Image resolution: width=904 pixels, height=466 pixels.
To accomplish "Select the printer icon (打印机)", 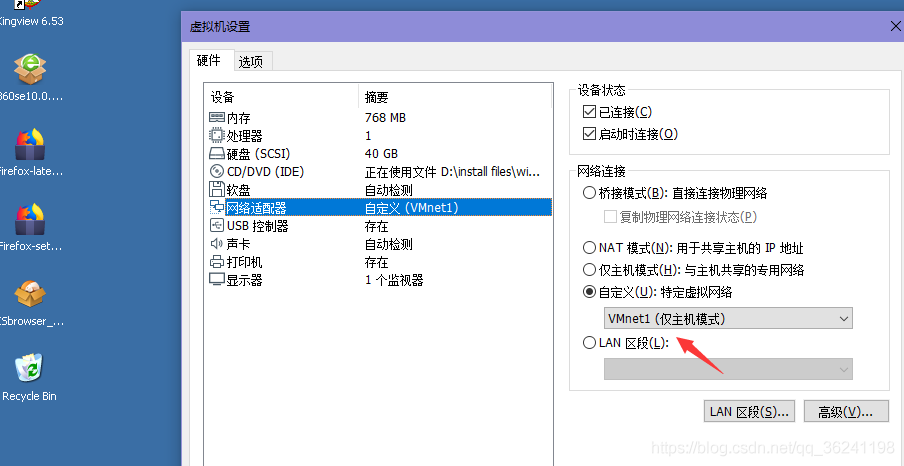I will point(216,262).
